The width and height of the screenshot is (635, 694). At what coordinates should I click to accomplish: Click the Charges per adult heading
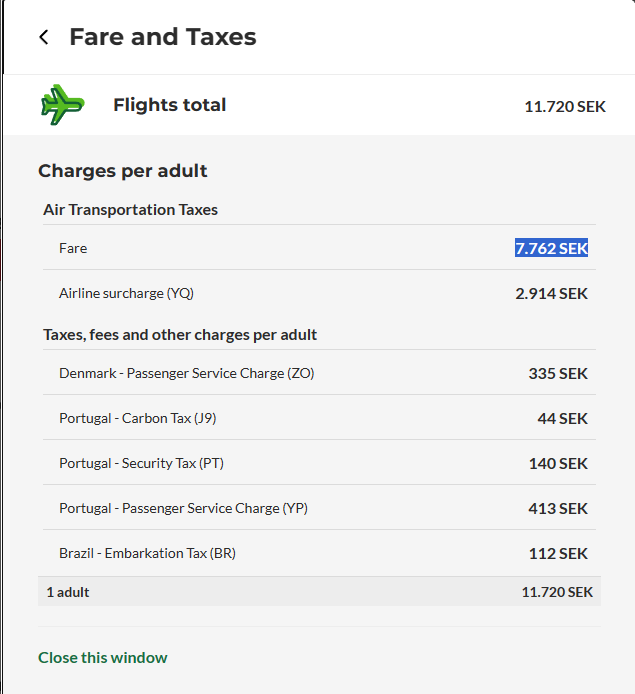tap(123, 171)
